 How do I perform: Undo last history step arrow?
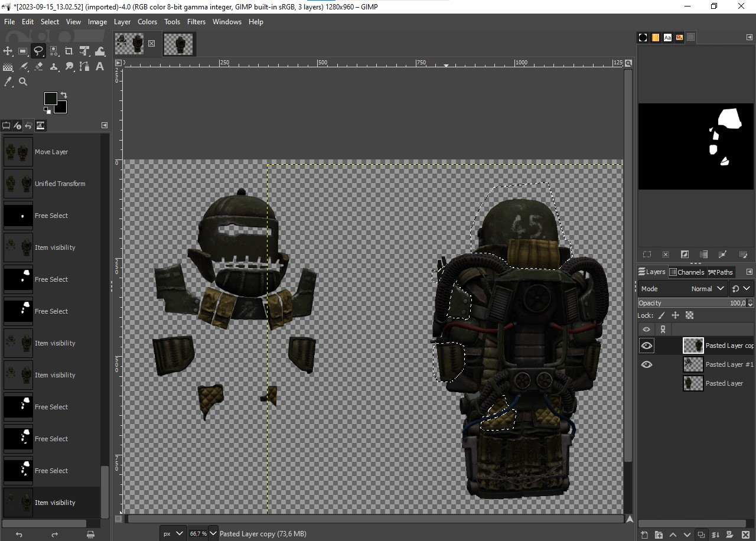[x=19, y=535]
